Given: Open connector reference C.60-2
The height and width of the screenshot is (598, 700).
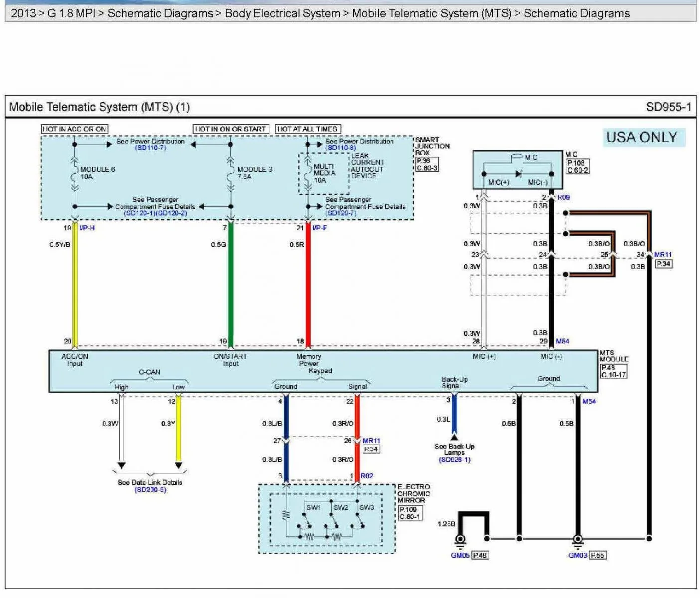Looking at the screenshot, I should 578,170.
